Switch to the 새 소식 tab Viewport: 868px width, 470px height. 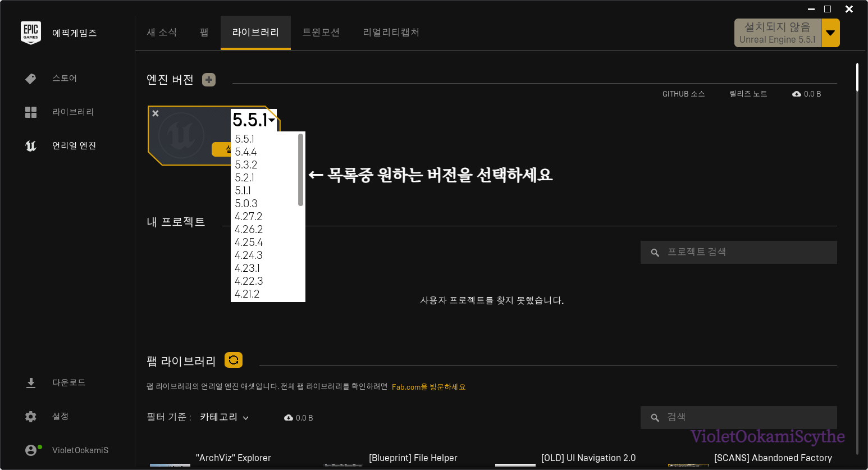pos(162,33)
